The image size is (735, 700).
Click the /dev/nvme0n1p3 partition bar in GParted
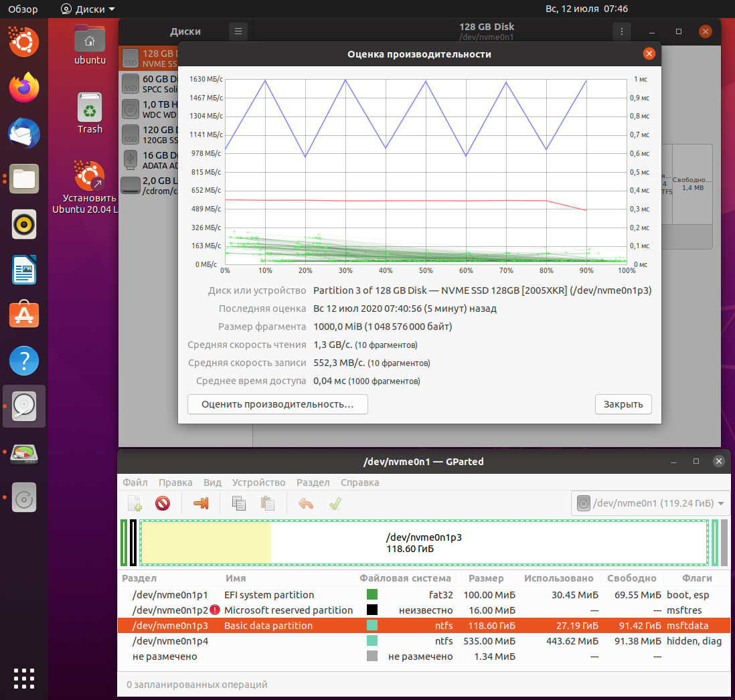click(x=424, y=543)
